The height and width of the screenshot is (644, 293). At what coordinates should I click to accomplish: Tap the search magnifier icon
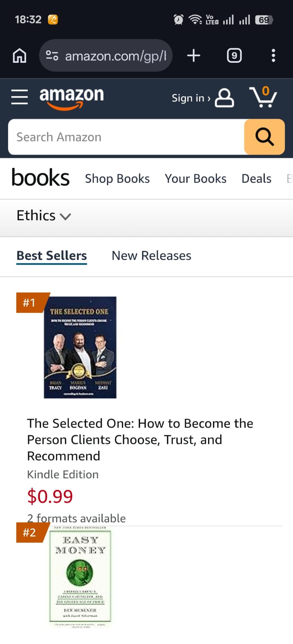[x=264, y=137]
